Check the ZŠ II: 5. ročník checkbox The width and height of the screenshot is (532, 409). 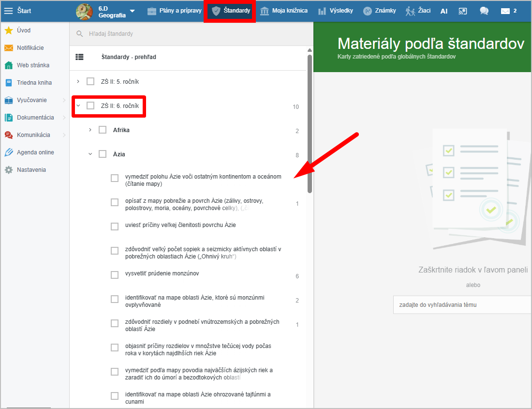90,81
